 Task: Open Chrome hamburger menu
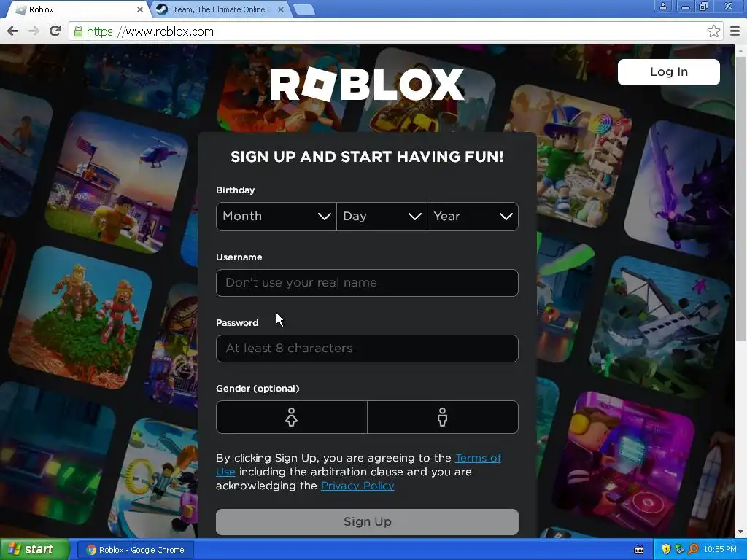point(735,31)
